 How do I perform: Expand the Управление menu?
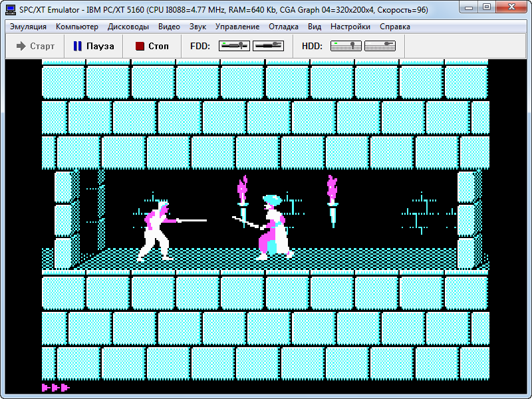pyautogui.click(x=237, y=27)
